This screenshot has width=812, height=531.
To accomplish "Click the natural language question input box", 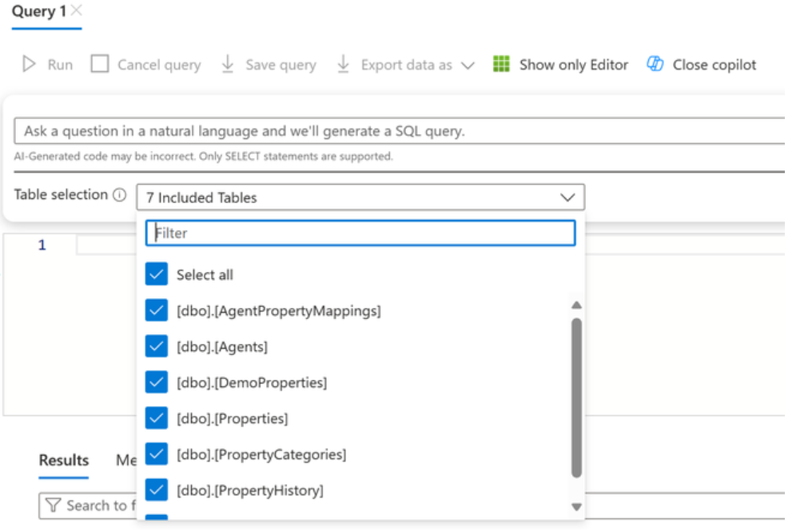I will coord(400,131).
